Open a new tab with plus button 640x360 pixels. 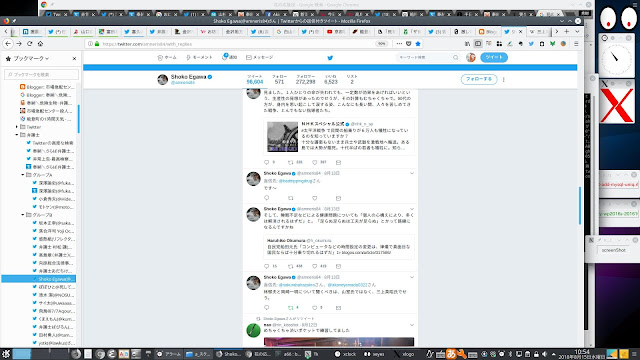pos(567,31)
